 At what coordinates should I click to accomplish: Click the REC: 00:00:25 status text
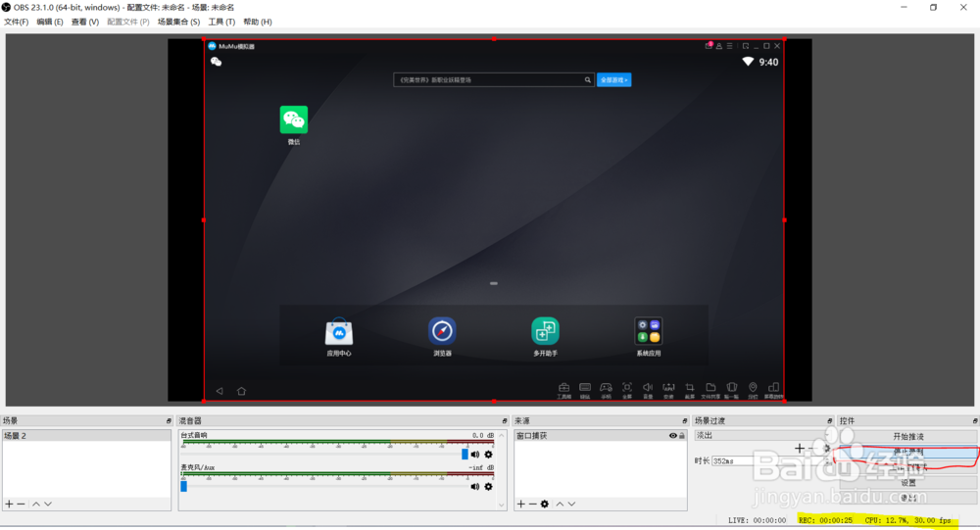(x=825, y=520)
